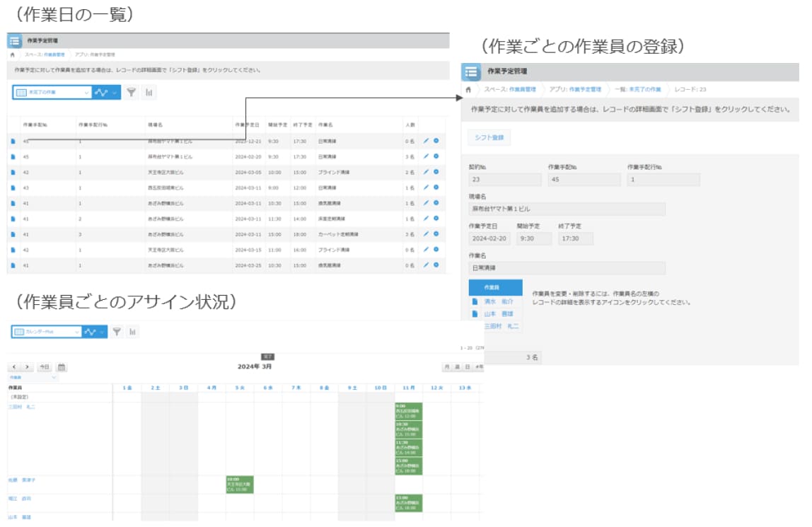Open filter icon in work-day list toolbar
The width and height of the screenshot is (812, 527).
[132, 93]
